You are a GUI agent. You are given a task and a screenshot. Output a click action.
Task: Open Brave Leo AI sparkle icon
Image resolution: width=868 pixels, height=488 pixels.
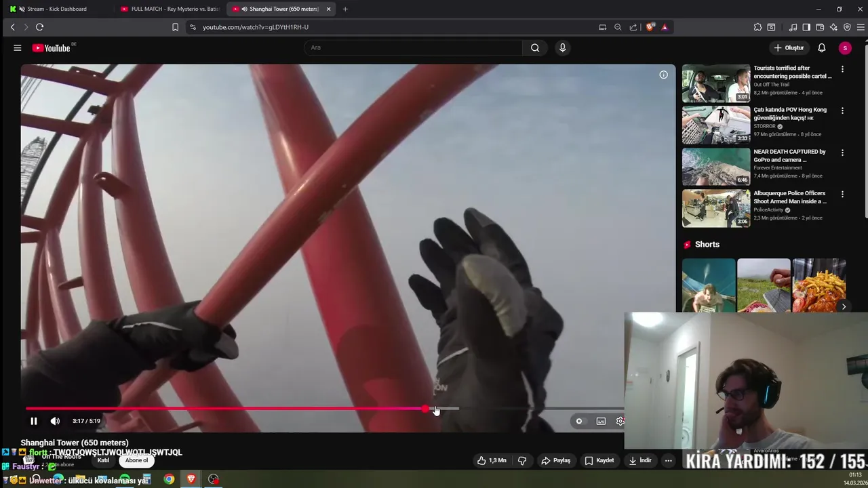[833, 27]
